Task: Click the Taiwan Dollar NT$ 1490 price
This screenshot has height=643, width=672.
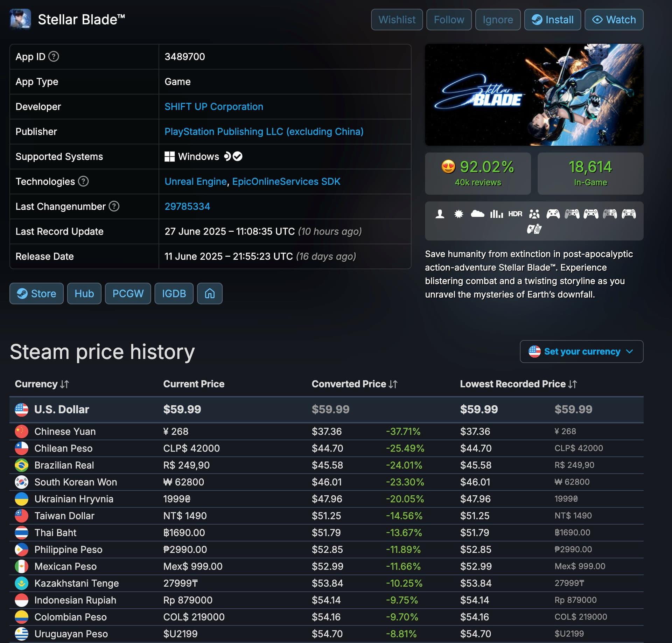Action: (185, 516)
